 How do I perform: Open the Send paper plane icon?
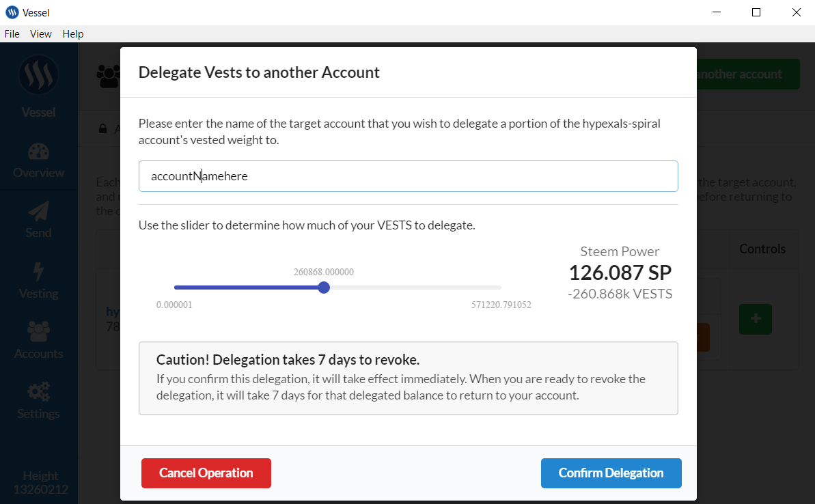(38, 212)
